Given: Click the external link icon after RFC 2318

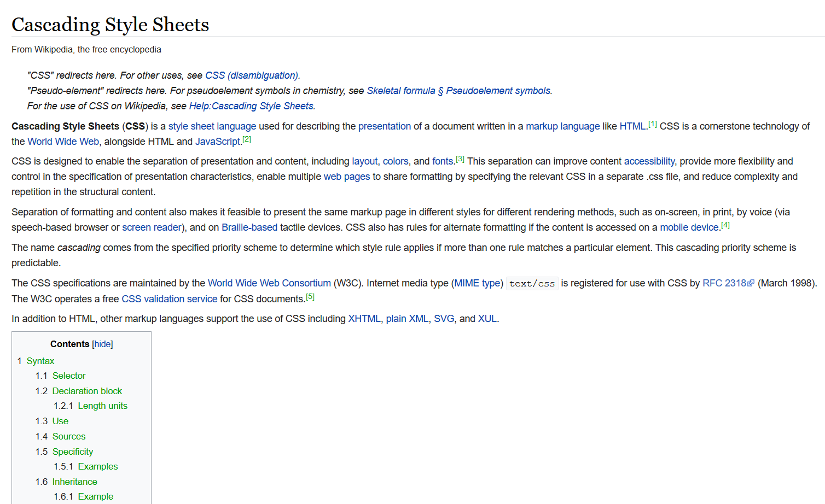Looking at the screenshot, I should coord(751,283).
